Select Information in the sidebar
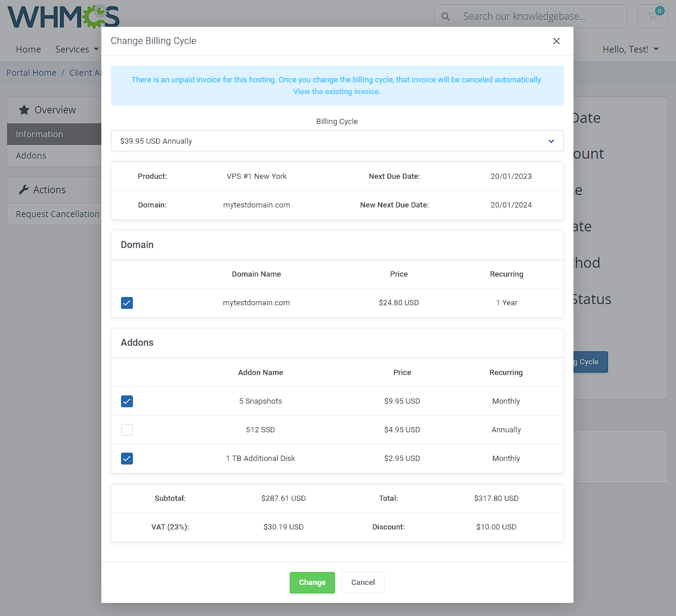 click(39, 134)
